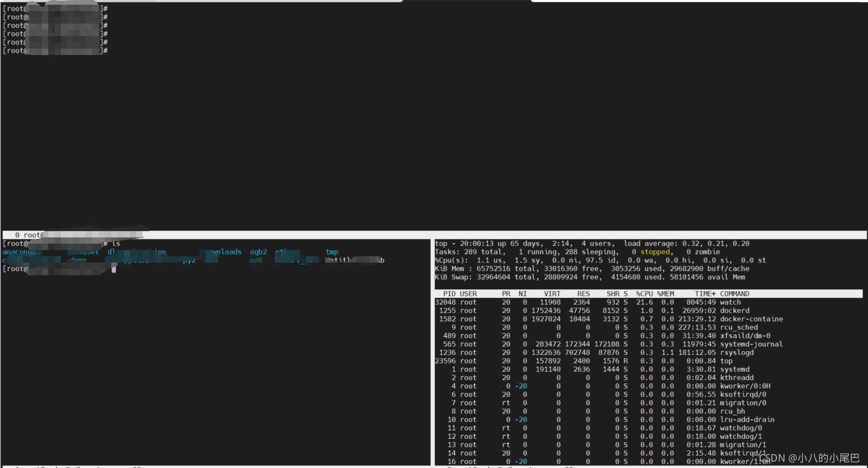Click the 21.6 CPU value for watch
The width and height of the screenshot is (868, 468).
pyautogui.click(x=645, y=302)
